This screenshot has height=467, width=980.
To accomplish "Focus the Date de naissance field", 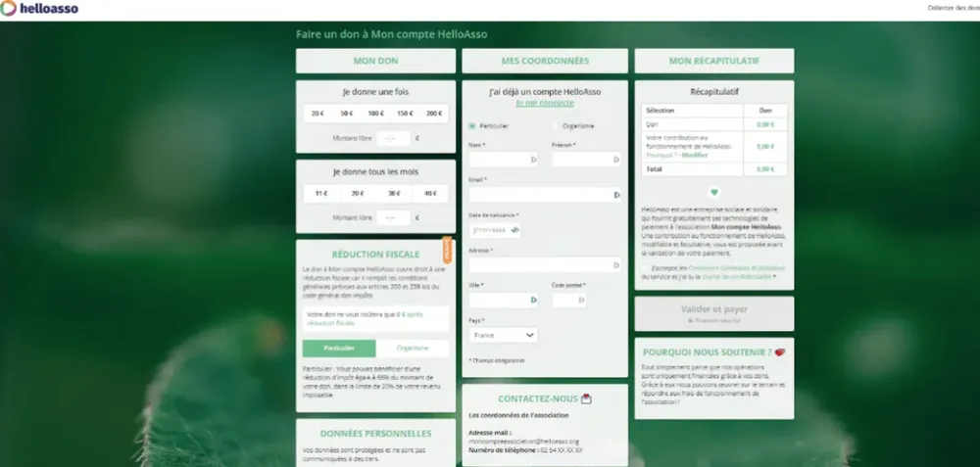I will pyautogui.click(x=494, y=230).
